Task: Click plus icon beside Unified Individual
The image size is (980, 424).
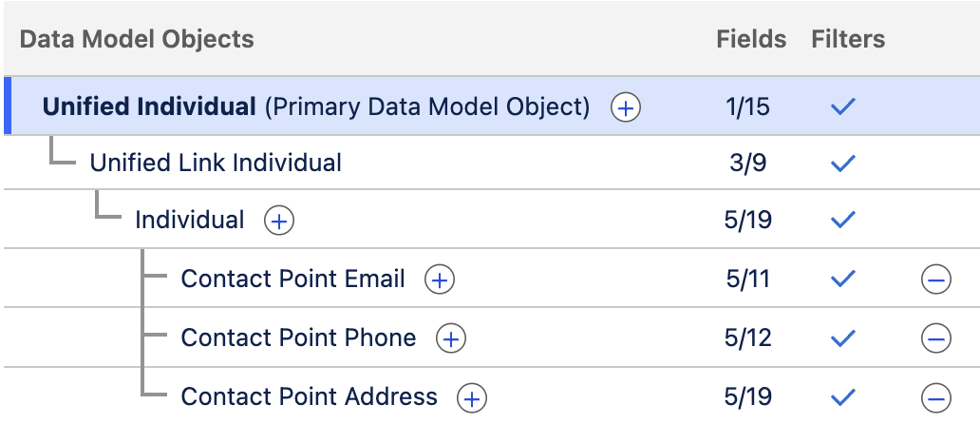Action: coord(625,107)
